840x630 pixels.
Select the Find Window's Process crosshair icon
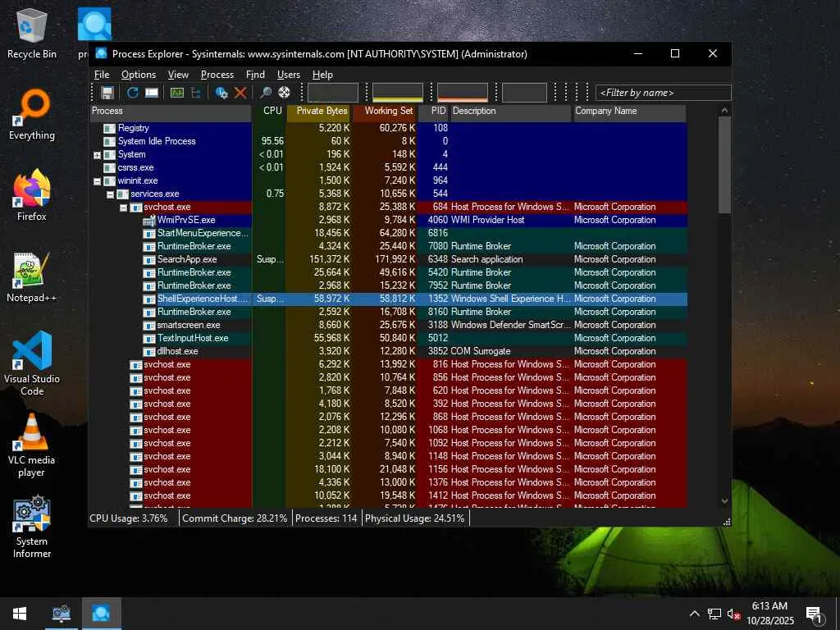pyautogui.click(x=285, y=93)
